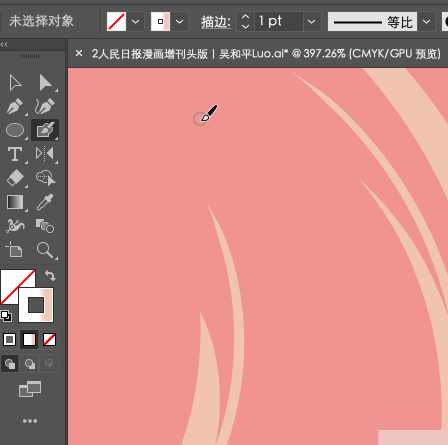Decrease stroke weight with down arrow
The image size is (448, 445).
point(245,26)
